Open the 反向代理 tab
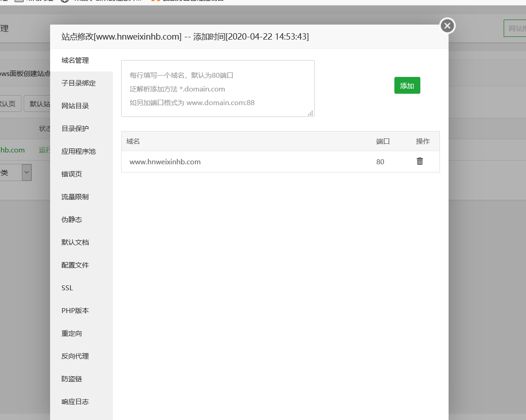This screenshot has height=420, width=526. click(x=82, y=356)
